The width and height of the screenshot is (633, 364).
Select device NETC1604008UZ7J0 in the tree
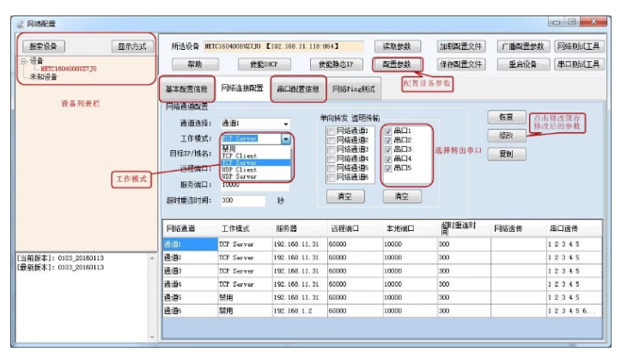point(69,69)
